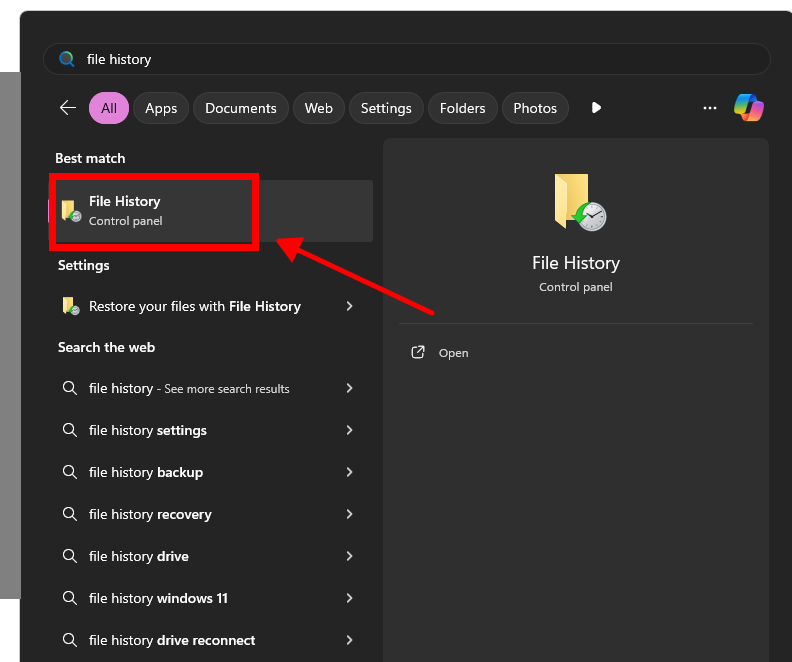Click the back arrow icon
This screenshot has height=662, width=792.
click(x=68, y=108)
